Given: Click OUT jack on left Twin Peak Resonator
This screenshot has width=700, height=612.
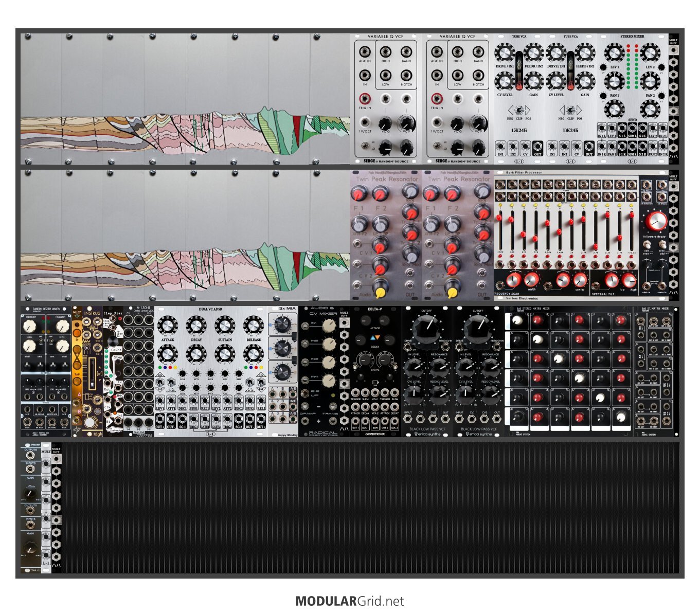Looking at the screenshot, I should coord(410,285).
